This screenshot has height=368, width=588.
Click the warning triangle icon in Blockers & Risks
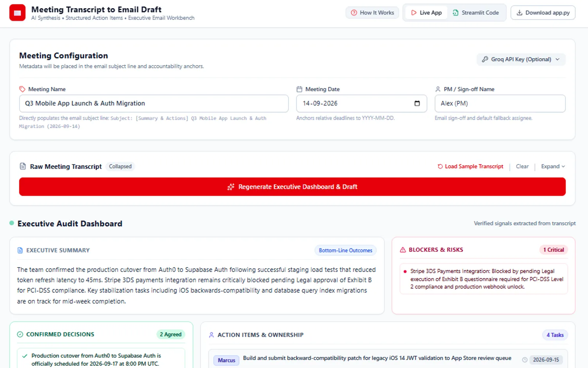403,250
